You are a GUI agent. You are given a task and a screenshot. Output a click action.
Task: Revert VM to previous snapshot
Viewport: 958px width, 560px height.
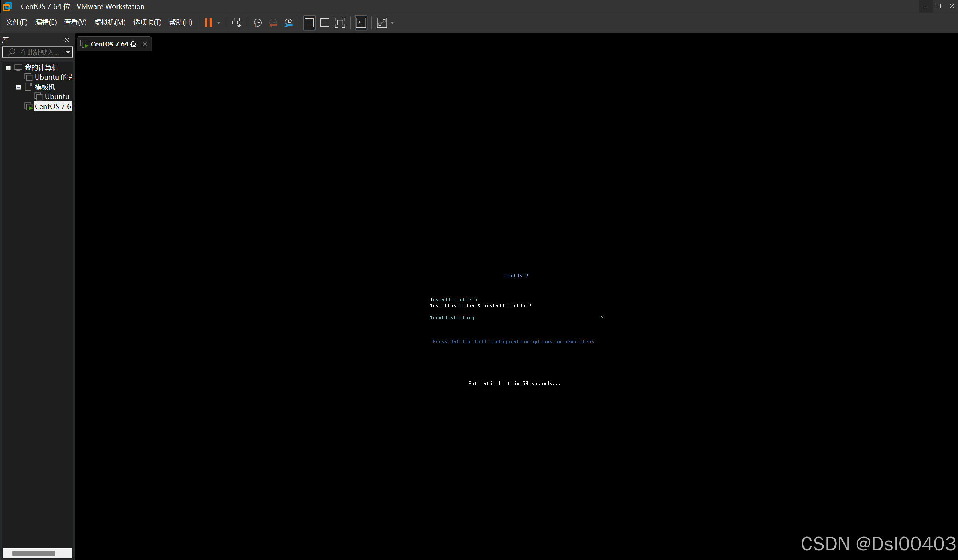pos(273,23)
